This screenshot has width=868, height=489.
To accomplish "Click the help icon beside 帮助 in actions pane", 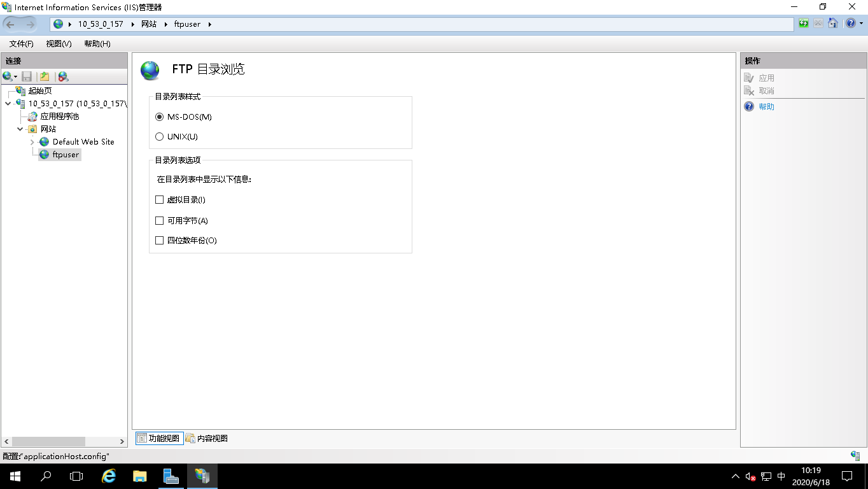I will (x=749, y=107).
